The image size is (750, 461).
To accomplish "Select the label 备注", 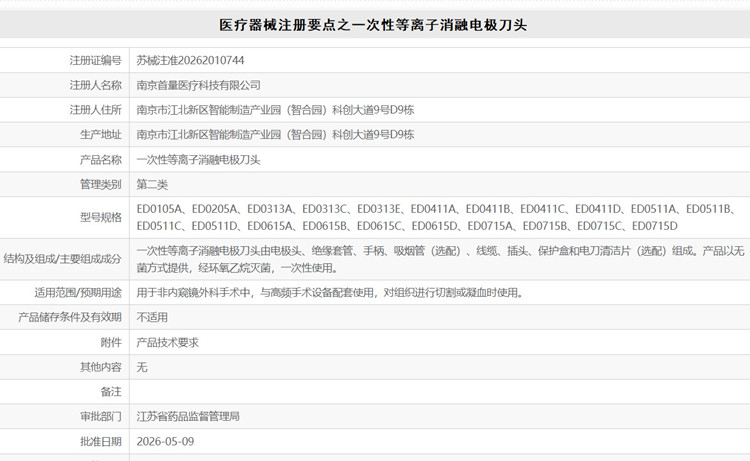I will [x=111, y=392].
